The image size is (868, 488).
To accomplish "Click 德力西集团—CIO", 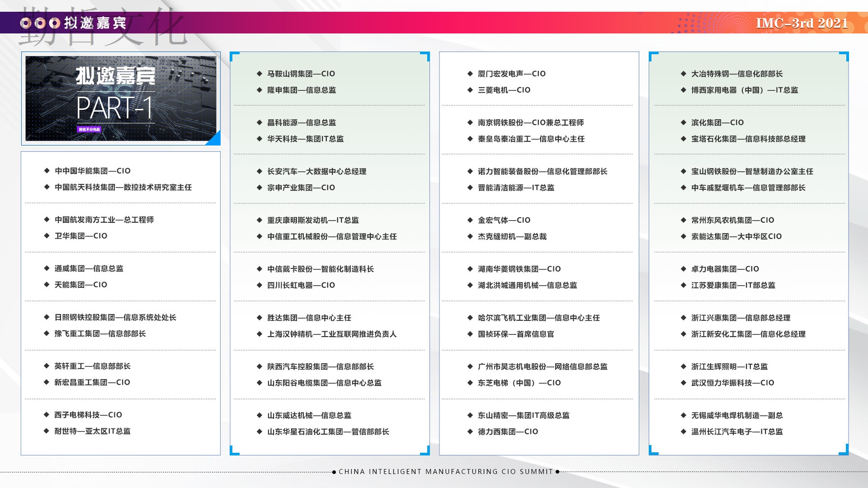I will pyautogui.click(x=508, y=432).
